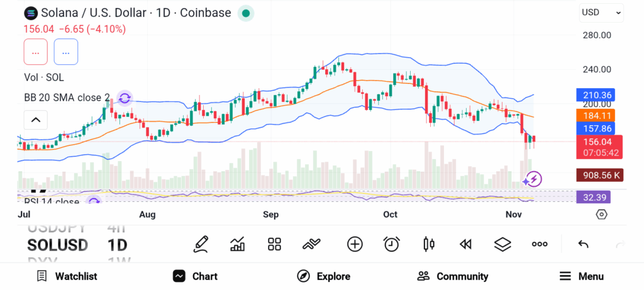Click the red sell order button

36,52
